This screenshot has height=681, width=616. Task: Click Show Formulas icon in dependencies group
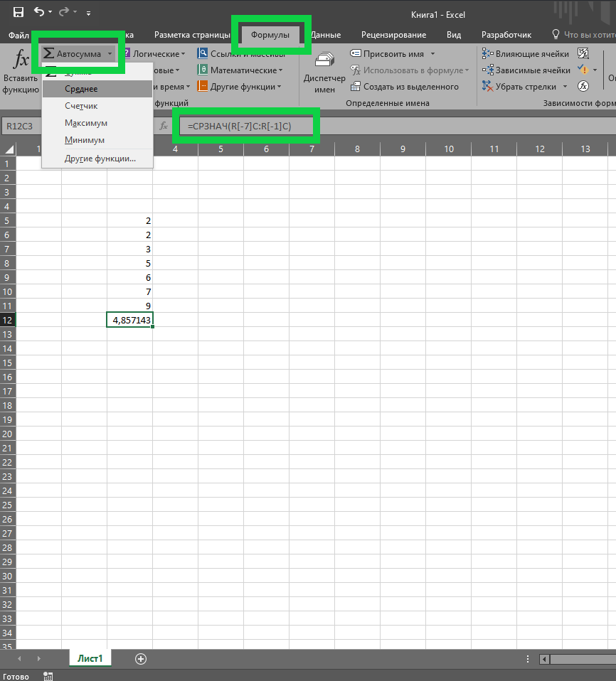(x=583, y=53)
